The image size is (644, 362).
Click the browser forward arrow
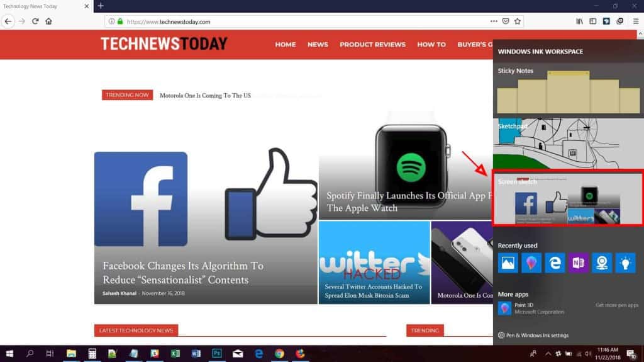tap(22, 21)
